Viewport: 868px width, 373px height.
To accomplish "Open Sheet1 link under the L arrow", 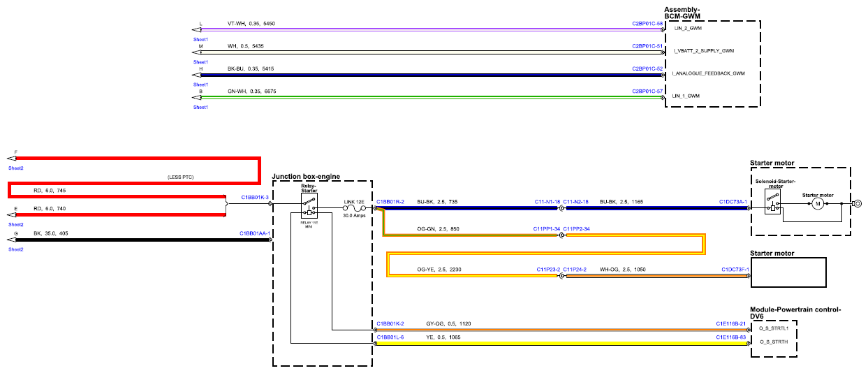I will tap(201, 40).
